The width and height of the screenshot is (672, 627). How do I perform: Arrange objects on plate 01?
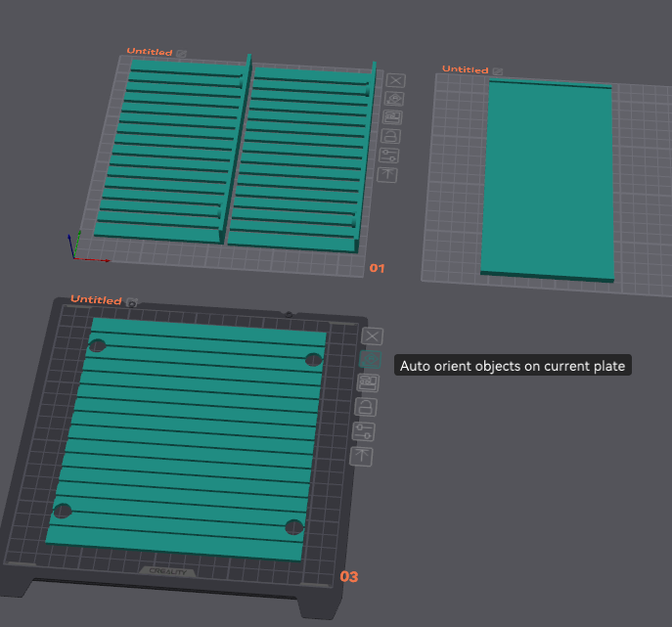pyautogui.click(x=392, y=117)
